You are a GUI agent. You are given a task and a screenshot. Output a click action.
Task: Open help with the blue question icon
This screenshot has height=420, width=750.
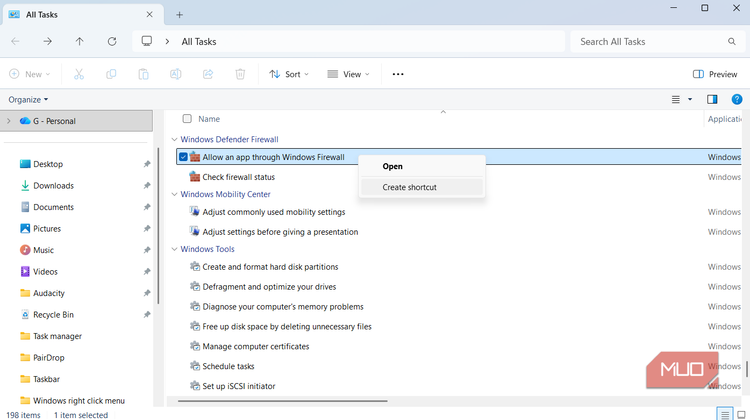click(x=737, y=99)
